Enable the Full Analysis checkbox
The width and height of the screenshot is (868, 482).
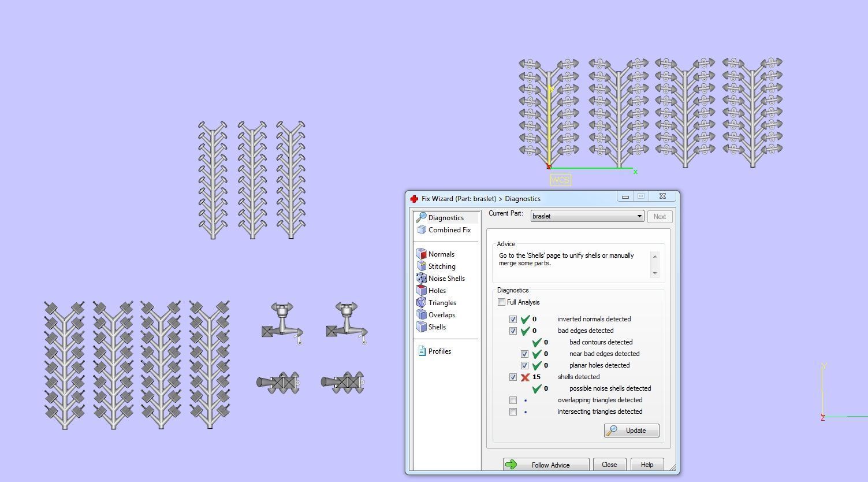(501, 302)
